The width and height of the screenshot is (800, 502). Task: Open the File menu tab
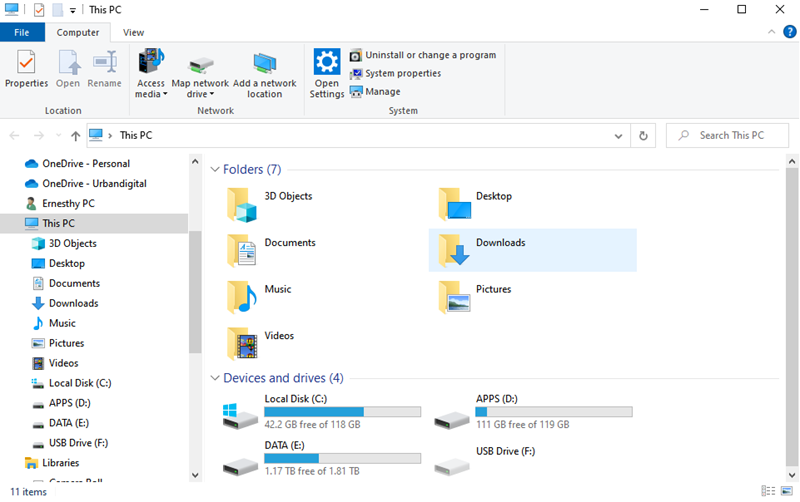click(22, 32)
